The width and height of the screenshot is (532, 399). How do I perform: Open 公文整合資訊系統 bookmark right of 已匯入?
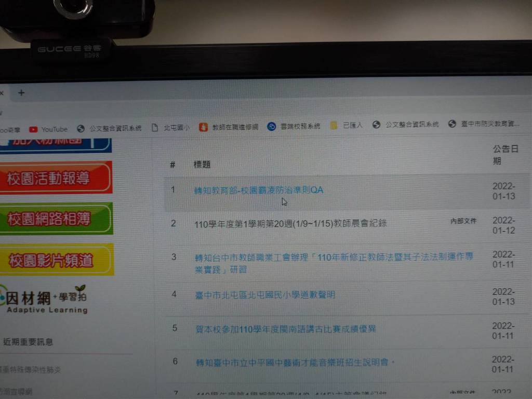405,125
